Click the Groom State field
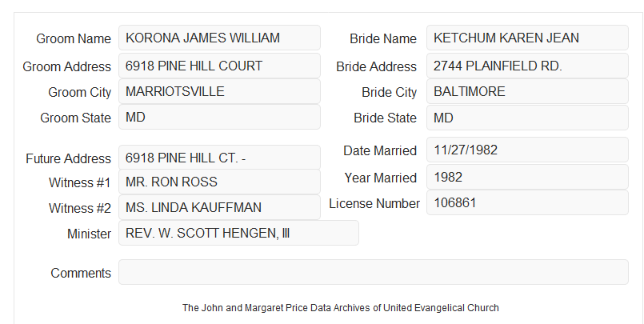This screenshot has width=644, height=324. point(219,117)
